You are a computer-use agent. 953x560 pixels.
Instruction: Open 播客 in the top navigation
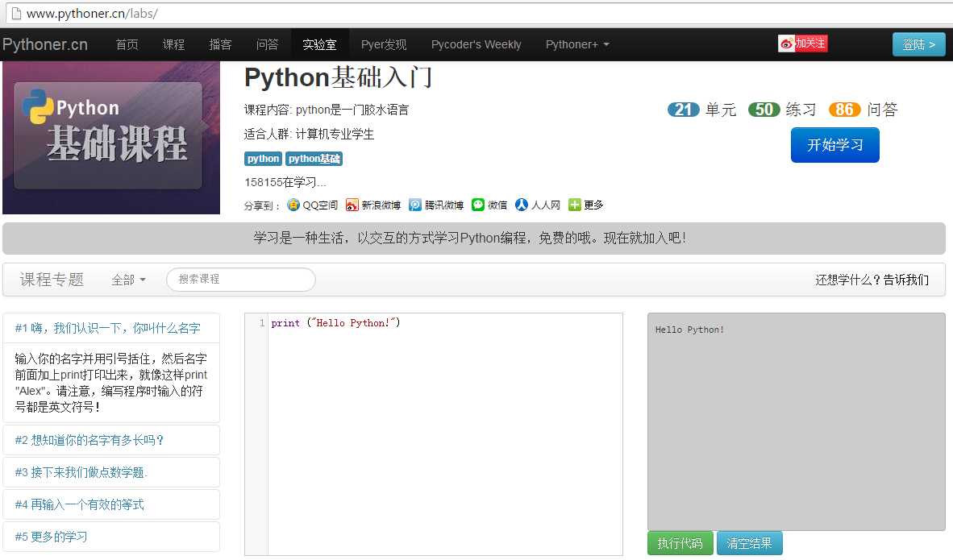(x=220, y=44)
